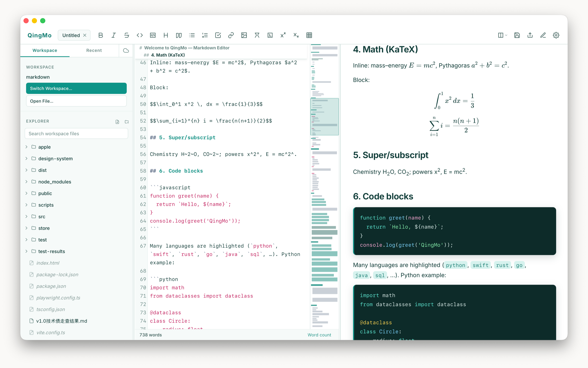
Task: Select the vite.config.ts file
Action: 76,332
